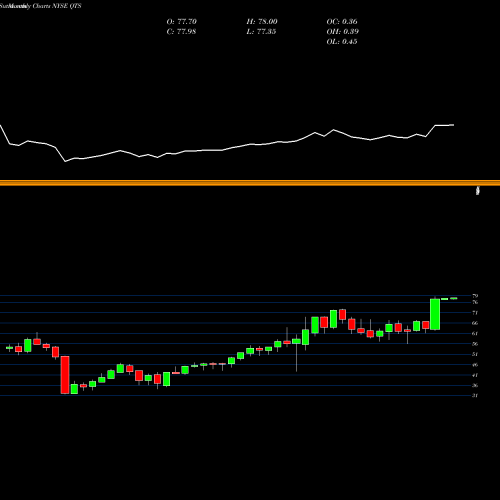Click the 76 price axis label
Viewport: 500px width, 500px height.
pyautogui.click(x=475, y=302)
